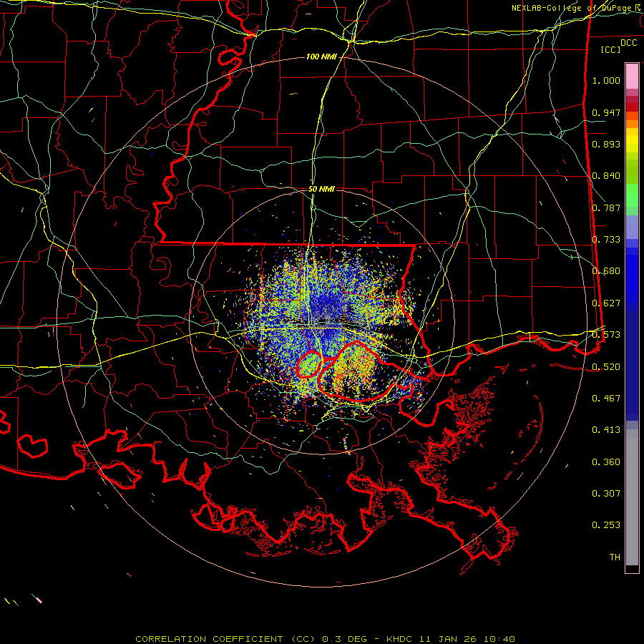Click the 0.840 legend value
The image size is (644, 644).
point(606,176)
